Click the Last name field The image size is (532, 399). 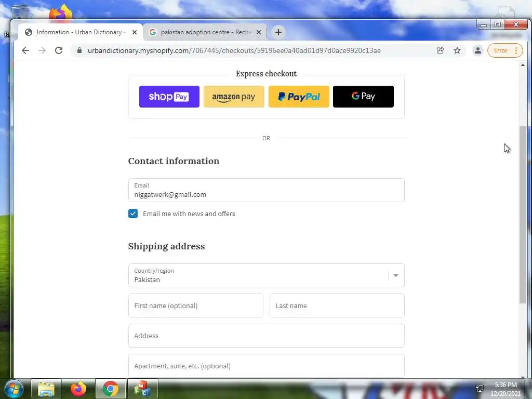pos(337,305)
